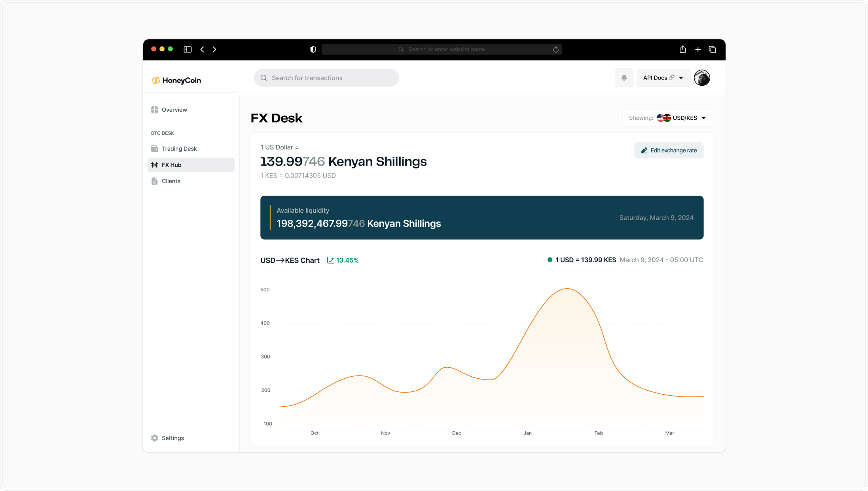The image size is (868, 491).
Task: Click Edit exchange rate button
Action: click(x=669, y=150)
